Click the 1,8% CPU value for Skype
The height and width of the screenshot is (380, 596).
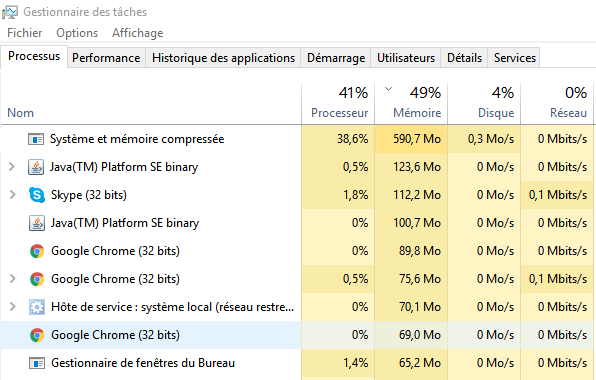356,195
